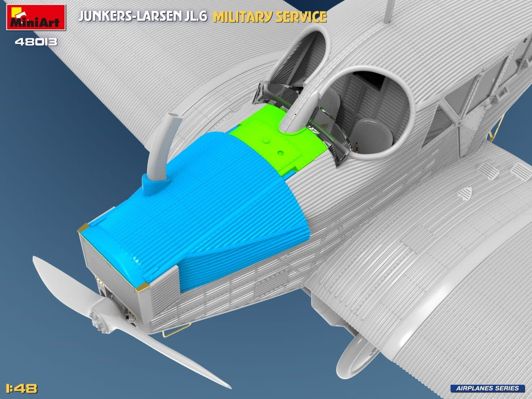
Task: Click the 48013 kit number text
Action: point(36,42)
